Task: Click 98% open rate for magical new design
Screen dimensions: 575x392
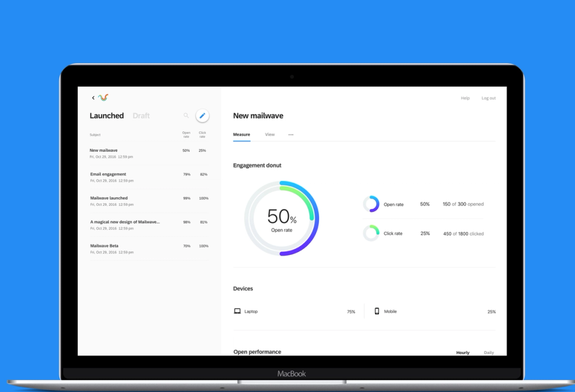Action: click(187, 222)
